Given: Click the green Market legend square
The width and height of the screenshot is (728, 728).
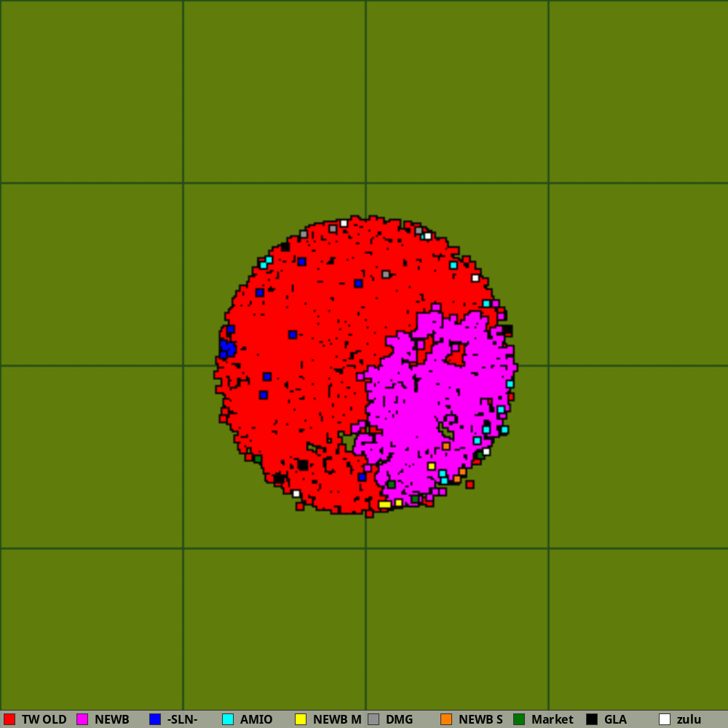Looking at the screenshot, I should (x=519, y=719).
